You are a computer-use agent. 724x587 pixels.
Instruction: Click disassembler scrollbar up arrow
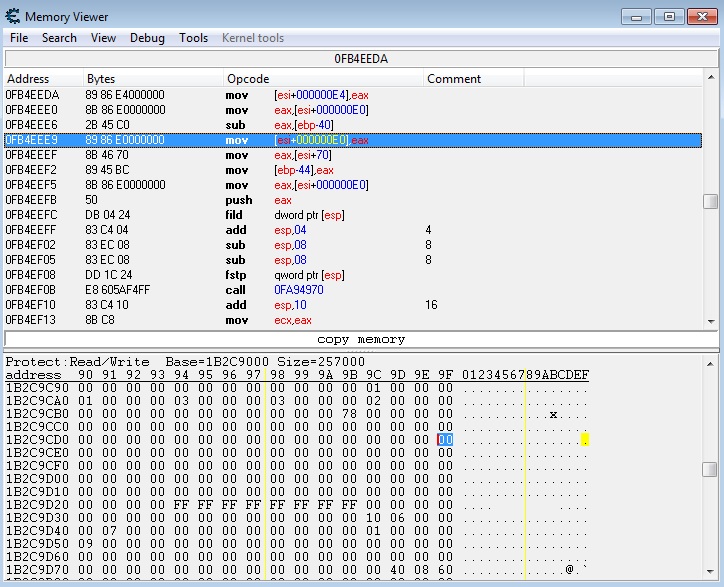point(710,79)
